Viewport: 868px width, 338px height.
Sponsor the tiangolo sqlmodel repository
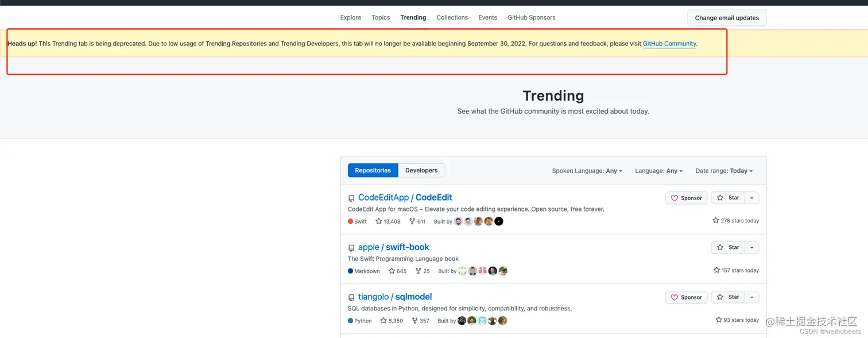click(x=687, y=297)
